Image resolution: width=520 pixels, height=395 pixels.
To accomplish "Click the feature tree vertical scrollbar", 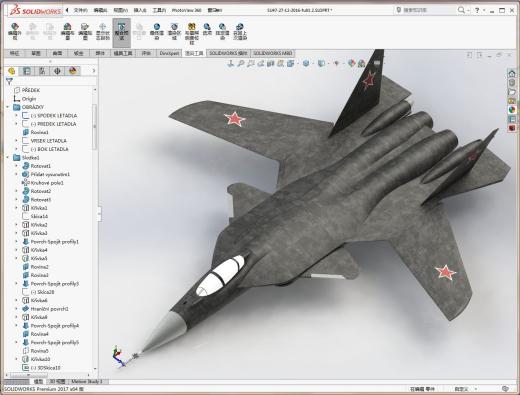I will 95,127.
